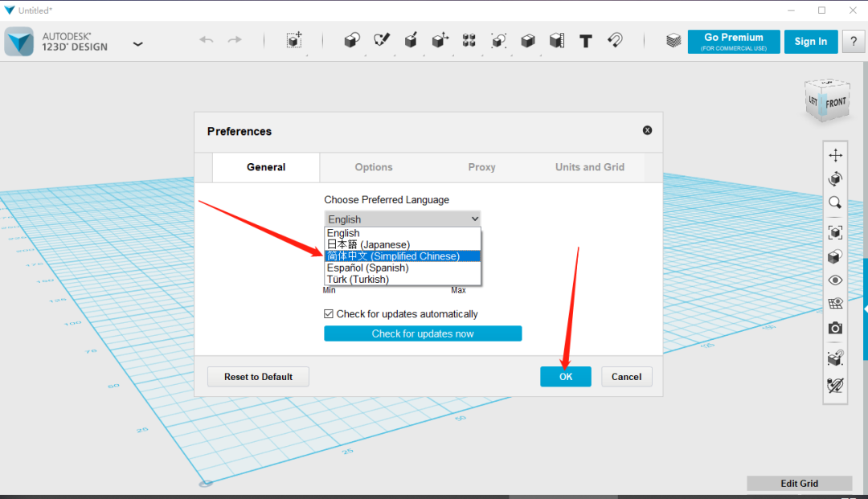Click Reset to Default button
Screen dimensions: 868x499
[258, 377]
